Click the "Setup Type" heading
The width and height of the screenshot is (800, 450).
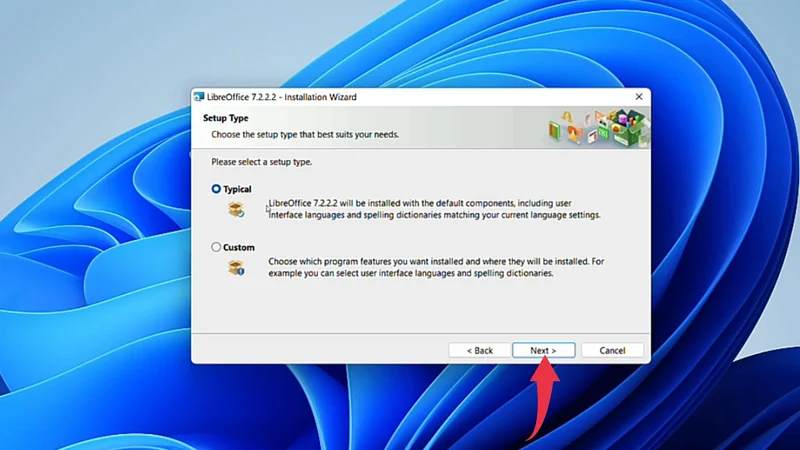pos(225,119)
